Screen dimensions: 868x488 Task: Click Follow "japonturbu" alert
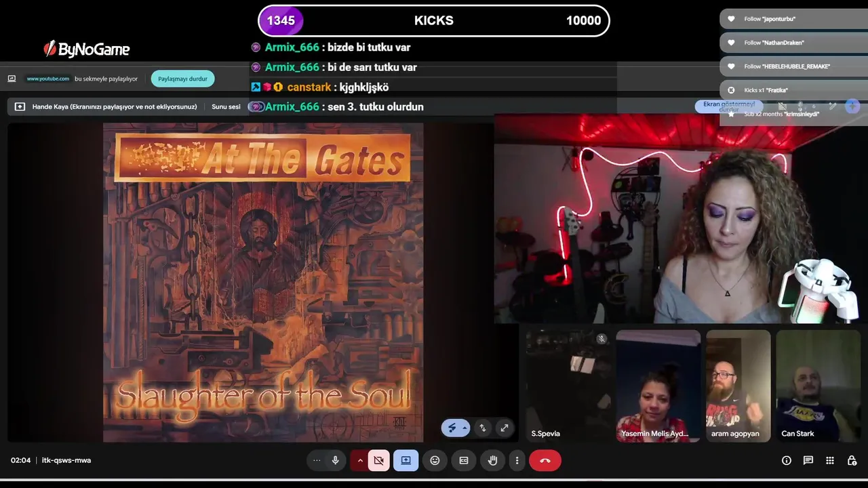793,19
